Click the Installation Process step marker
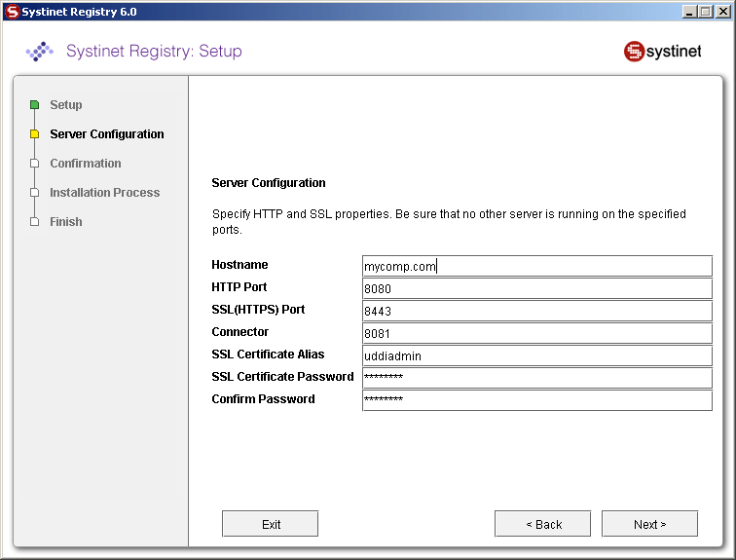This screenshot has height=560, width=736. pos(34,193)
